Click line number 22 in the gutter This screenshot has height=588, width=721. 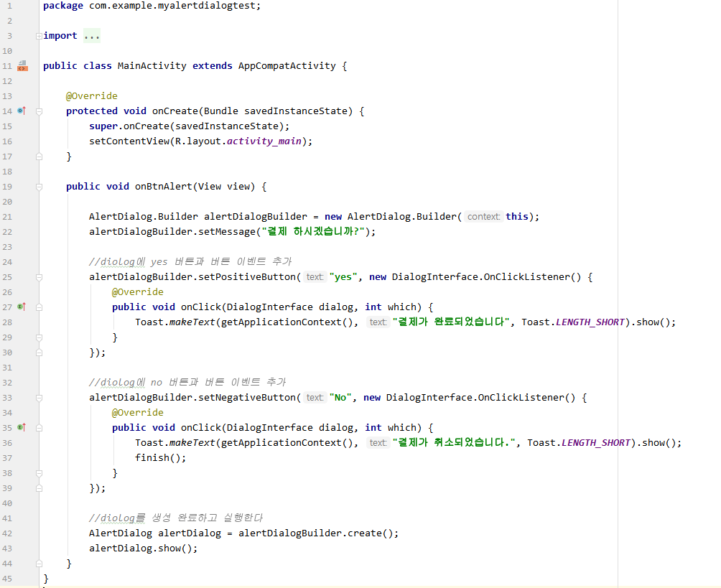[7, 232]
